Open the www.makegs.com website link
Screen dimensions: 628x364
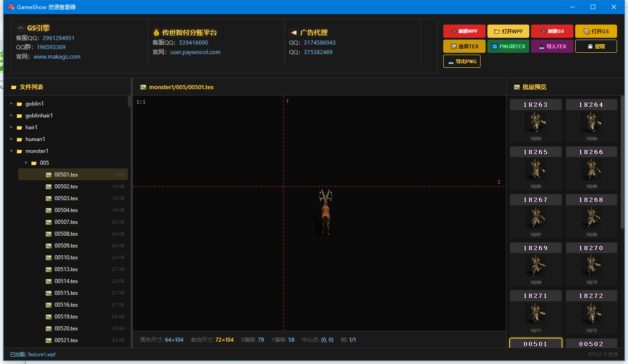[57, 57]
